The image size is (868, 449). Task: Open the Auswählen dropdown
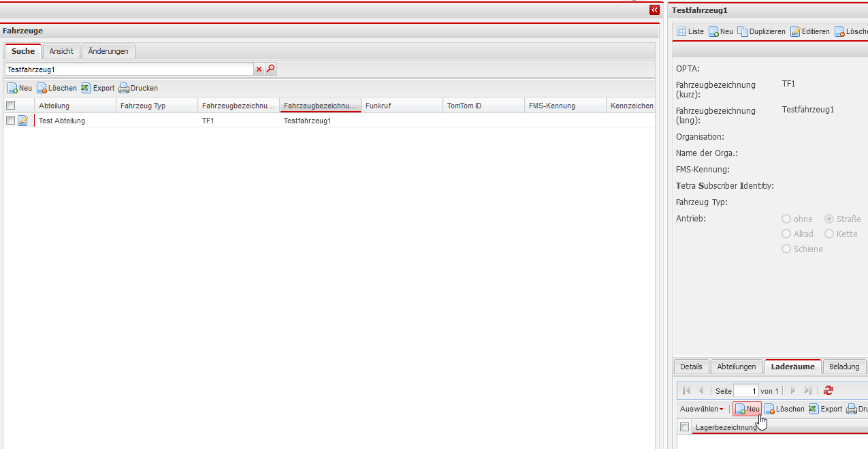coord(701,409)
